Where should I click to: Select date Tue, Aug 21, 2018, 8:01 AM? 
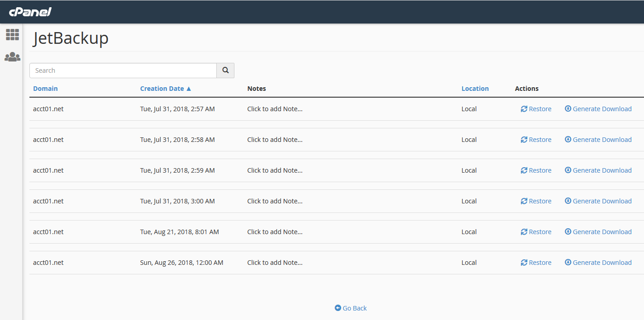(x=180, y=232)
